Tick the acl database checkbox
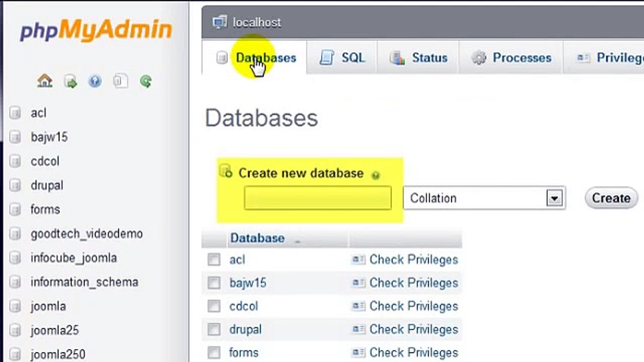644x362 pixels. click(x=214, y=259)
